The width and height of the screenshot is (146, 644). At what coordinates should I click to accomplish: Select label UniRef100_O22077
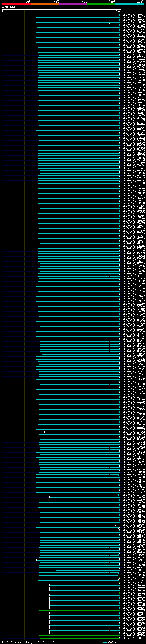[134, 364]
